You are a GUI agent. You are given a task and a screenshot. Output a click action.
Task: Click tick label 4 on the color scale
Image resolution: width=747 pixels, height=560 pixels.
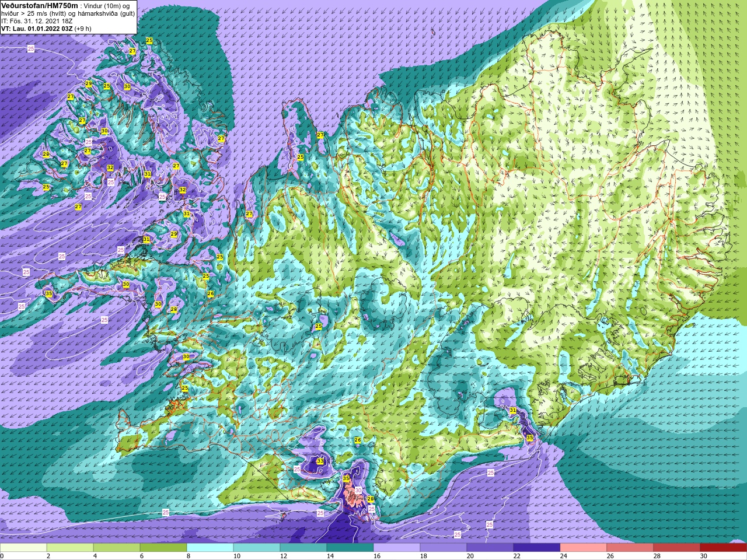pos(95,556)
